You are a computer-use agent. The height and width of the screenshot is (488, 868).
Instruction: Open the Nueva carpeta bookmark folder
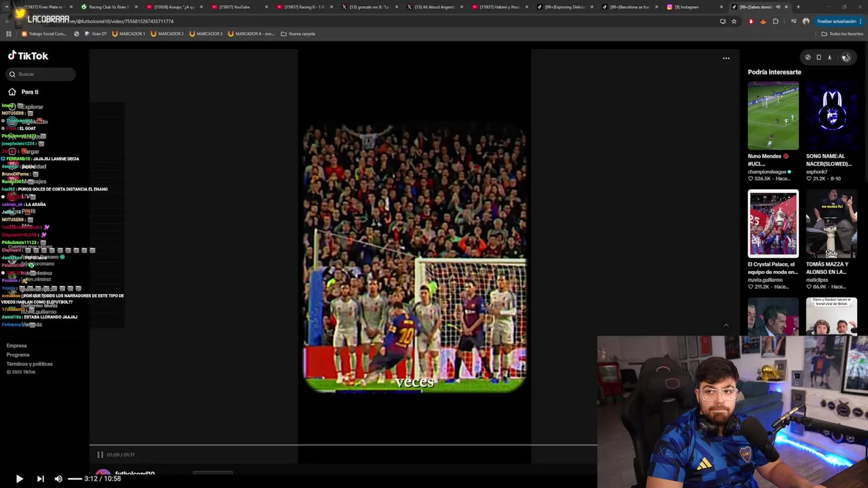(x=298, y=34)
